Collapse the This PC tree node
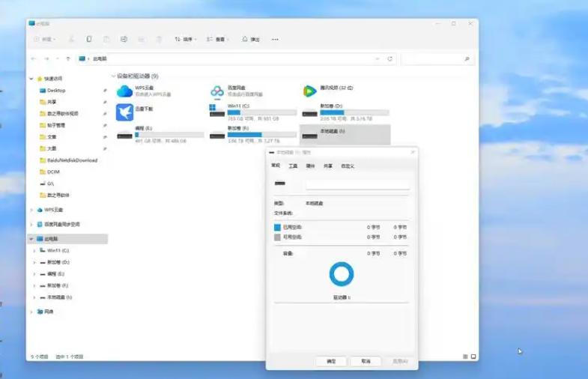 click(x=31, y=239)
